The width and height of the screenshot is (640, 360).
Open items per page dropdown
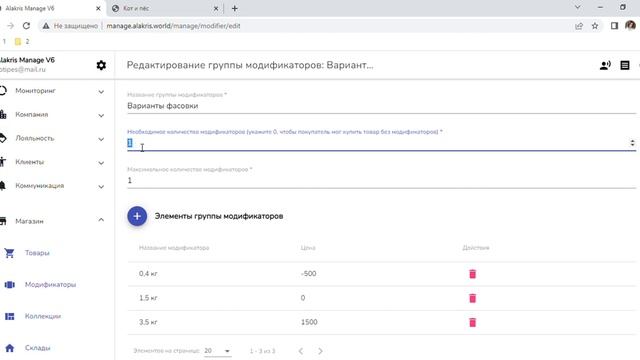click(218, 351)
